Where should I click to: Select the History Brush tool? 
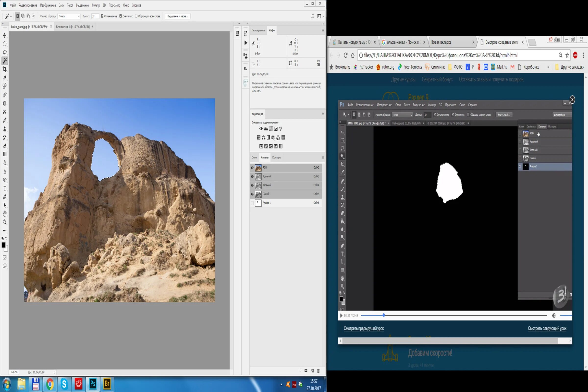tap(5, 137)
